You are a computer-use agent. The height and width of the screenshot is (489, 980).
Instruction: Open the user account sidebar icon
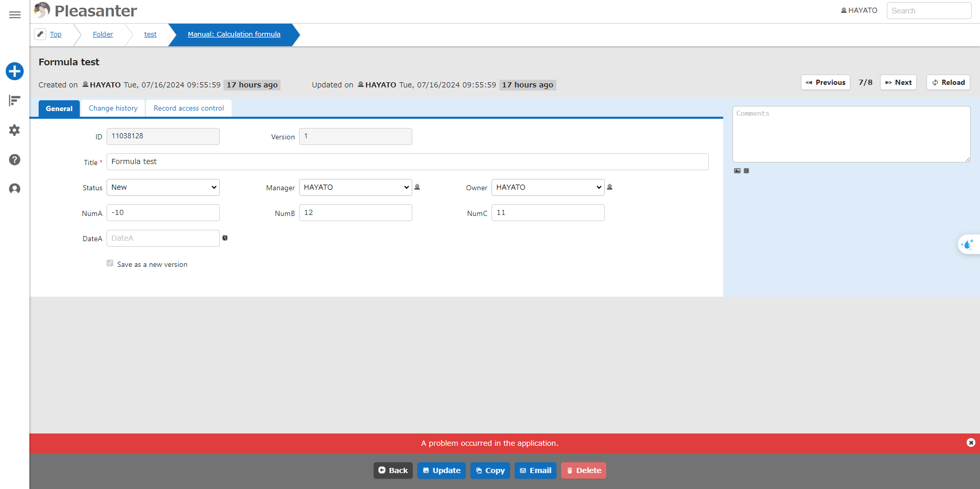coord(15,189)
